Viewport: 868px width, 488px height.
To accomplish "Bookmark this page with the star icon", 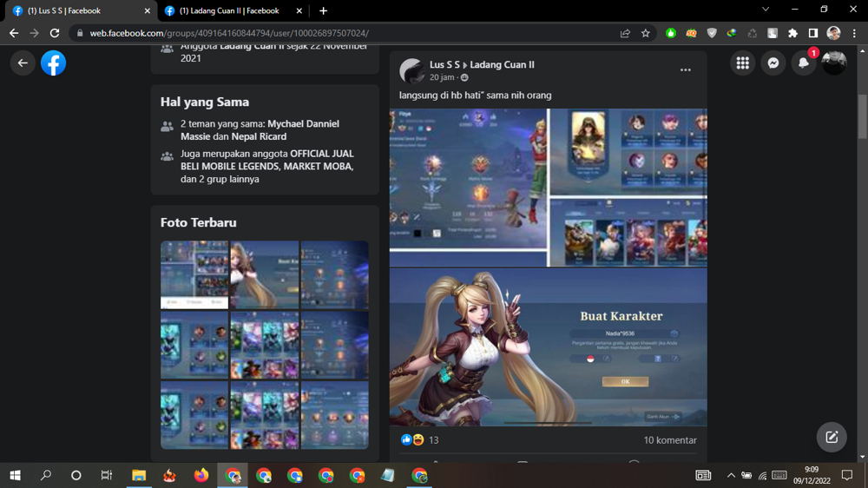I will (x=646, y=33).
